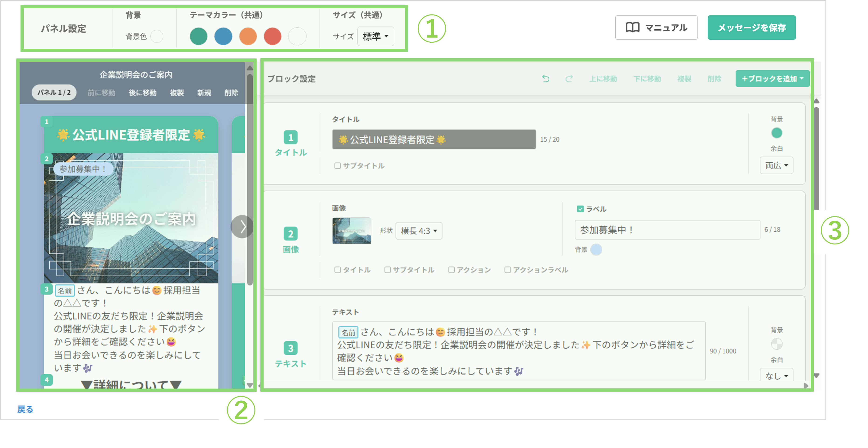Pick the blue theme color swatch
Viewport: 868px width, 448px height.
(x=223, y=36)
